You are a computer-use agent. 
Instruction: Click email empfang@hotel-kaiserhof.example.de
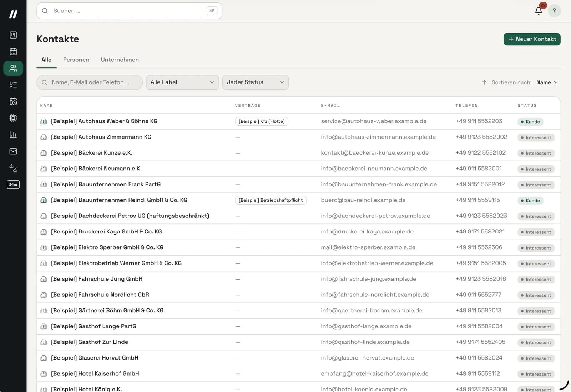[375, 374]
